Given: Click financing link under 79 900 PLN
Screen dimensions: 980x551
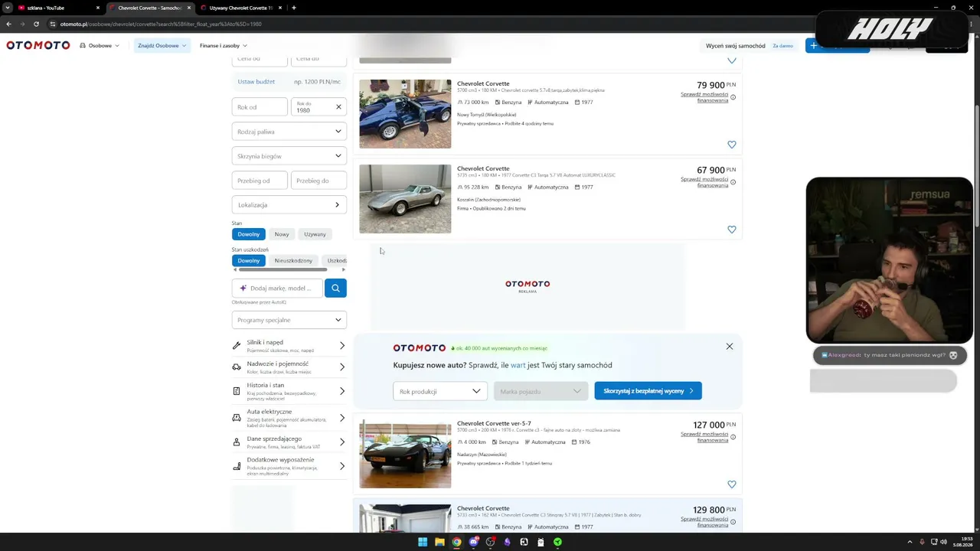Looking at the screenshot, I should click(x=704, y=97).
